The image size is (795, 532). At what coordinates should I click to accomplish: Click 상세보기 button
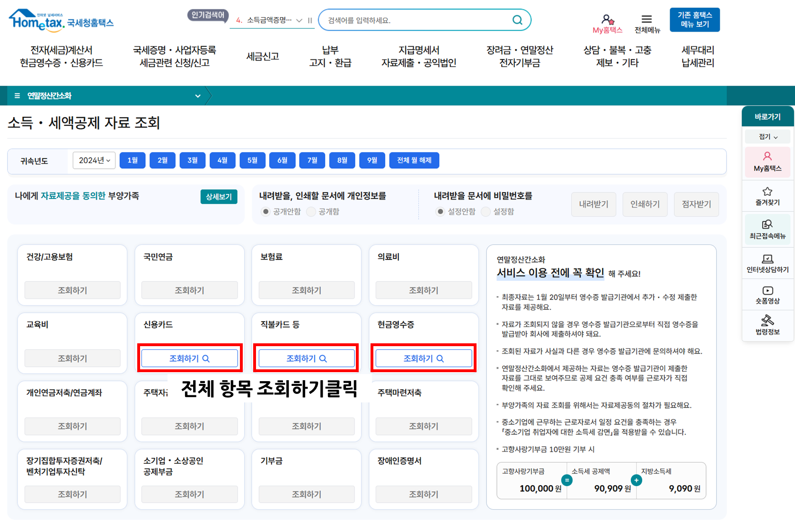tap(219, 197)
